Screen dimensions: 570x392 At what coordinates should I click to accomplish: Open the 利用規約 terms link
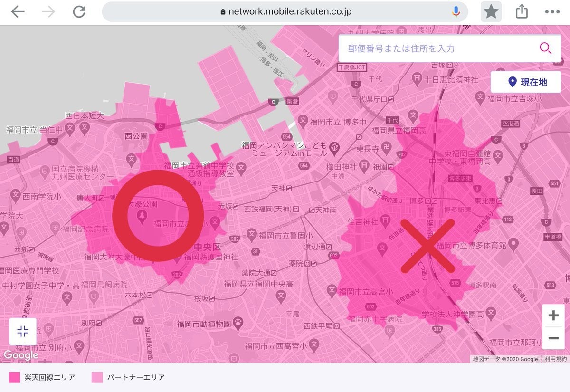click(555, 359)
